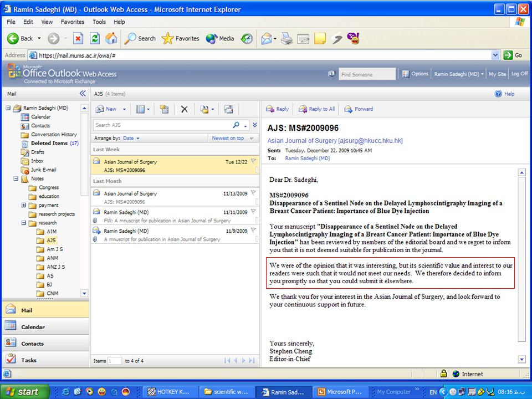Open the View menu

tap(47, 22)
